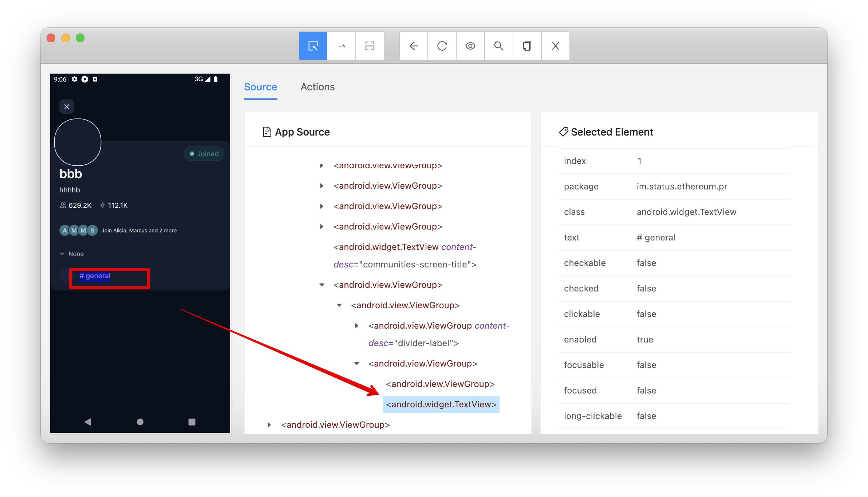
Task: Refresh source and screenshot
Action: coord(442,46)
